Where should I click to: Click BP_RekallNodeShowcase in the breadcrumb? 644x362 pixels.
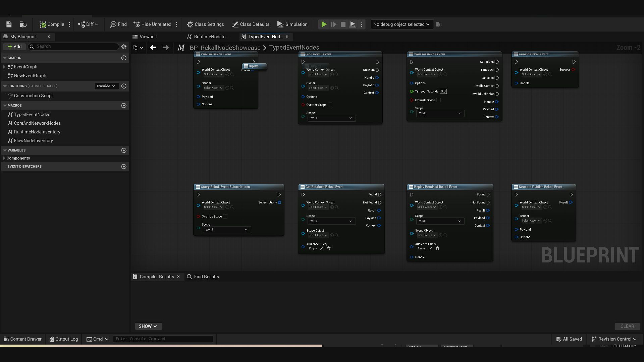coord(225,48)
